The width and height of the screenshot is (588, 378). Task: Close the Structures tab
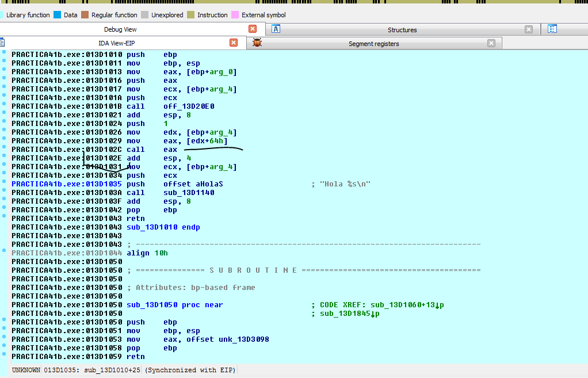(529, 30)
